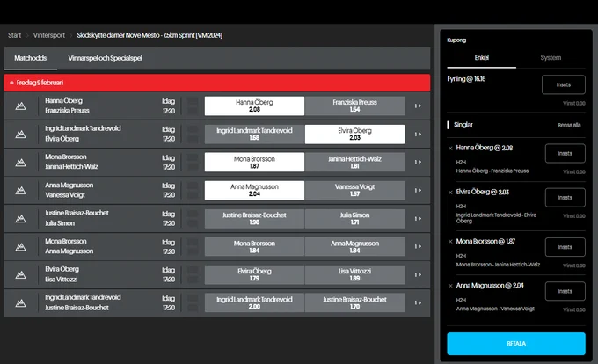Switch coupon to Enkel tab
The height and width of the screenshot is (364, 598).
coord(481,57)
